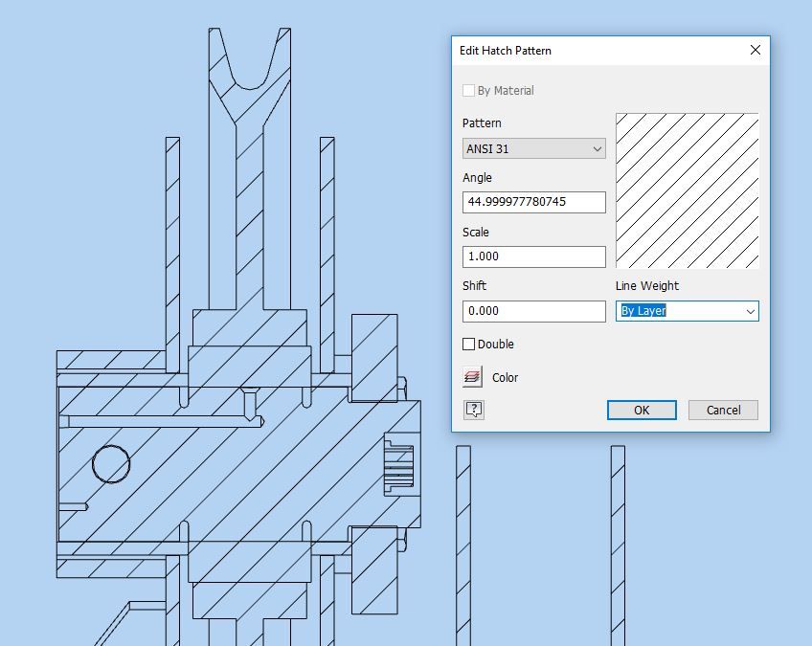Cancel the hatch pattern changes
812x646 pixels.
[723, 410]
